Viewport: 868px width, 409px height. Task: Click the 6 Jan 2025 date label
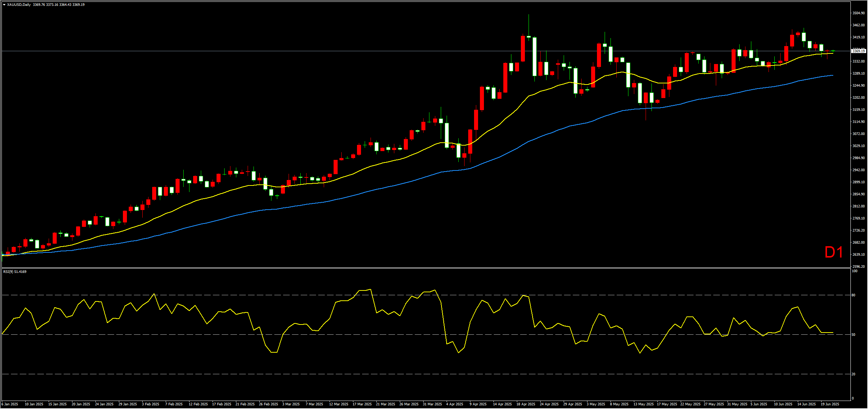tap(10, 404)
